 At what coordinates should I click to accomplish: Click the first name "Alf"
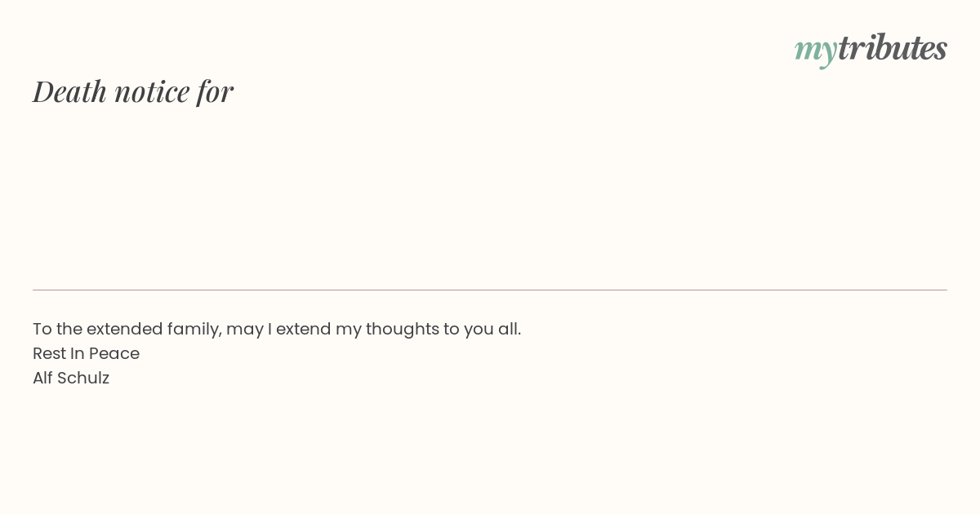point(42,378)
